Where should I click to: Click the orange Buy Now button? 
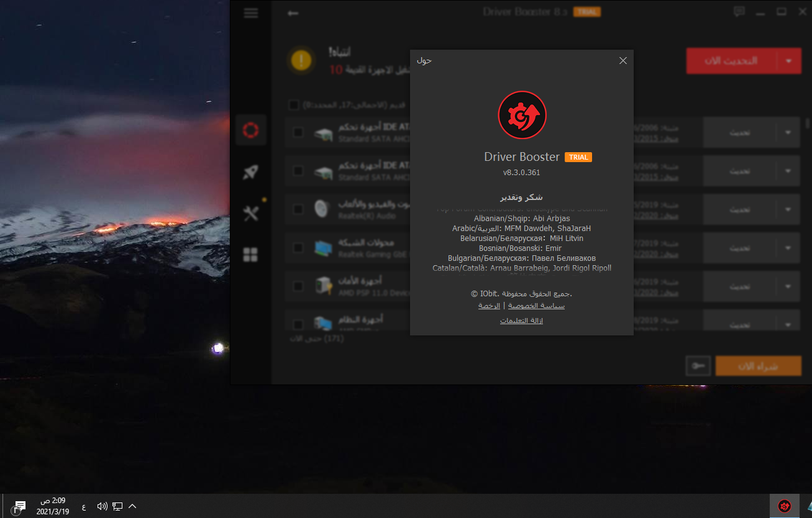[758, 366]
